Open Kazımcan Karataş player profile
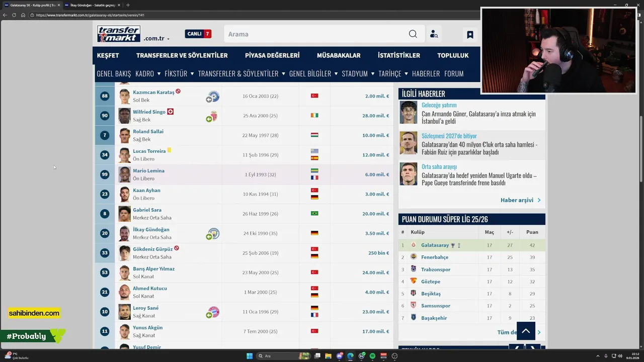This screenshot has width=644, height=362. [x=153, y=93]
